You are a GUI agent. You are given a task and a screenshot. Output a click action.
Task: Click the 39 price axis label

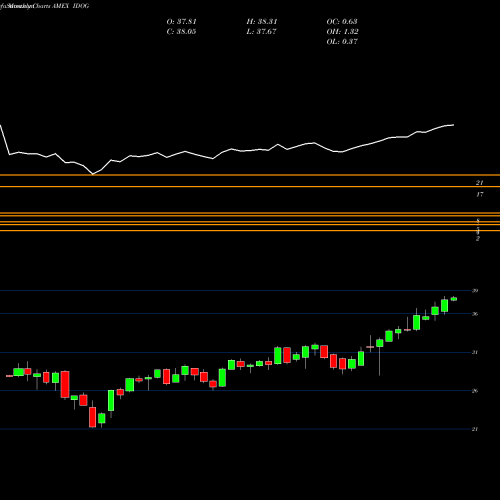(x=475, y=291)
